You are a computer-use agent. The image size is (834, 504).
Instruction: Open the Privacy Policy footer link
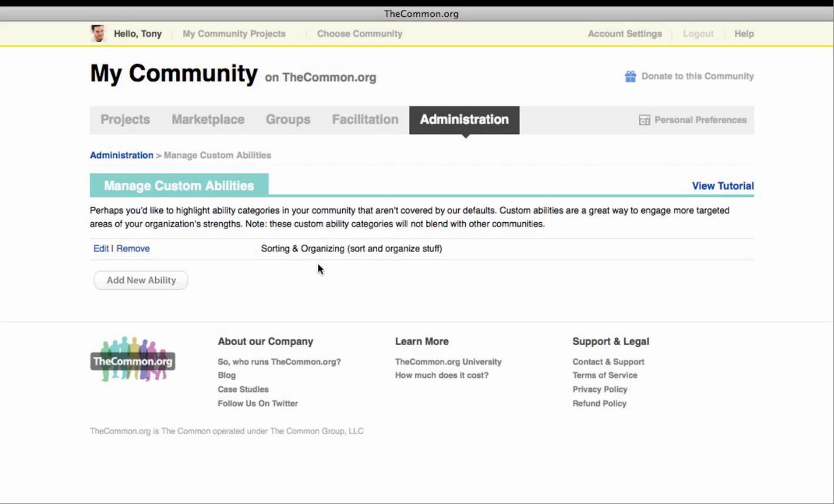(x=599, y=389)
